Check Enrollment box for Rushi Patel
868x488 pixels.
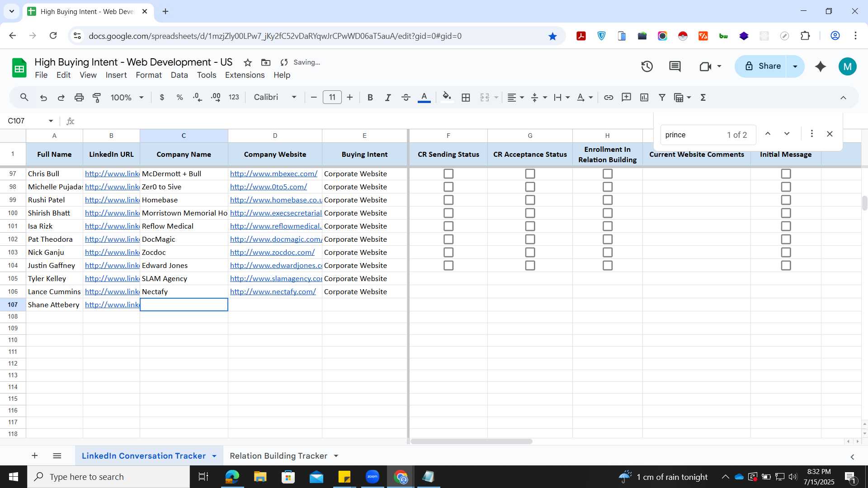(x=608, y=200)
